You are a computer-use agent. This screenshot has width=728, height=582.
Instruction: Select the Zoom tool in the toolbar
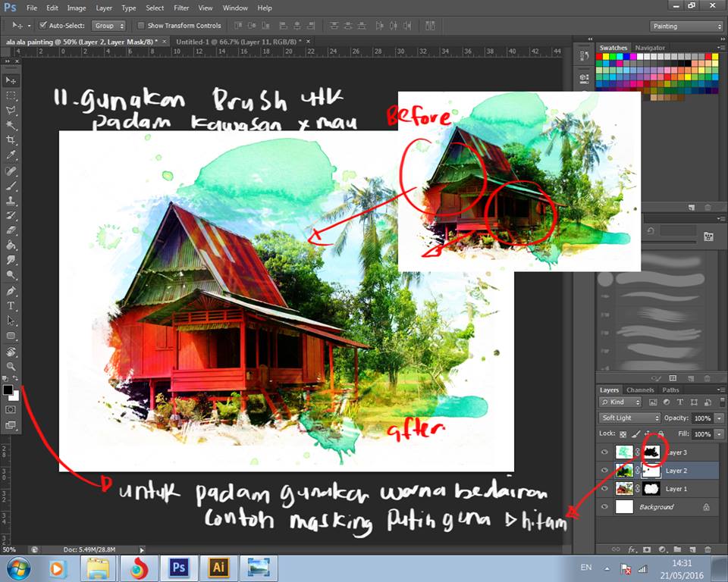[11, 366]
